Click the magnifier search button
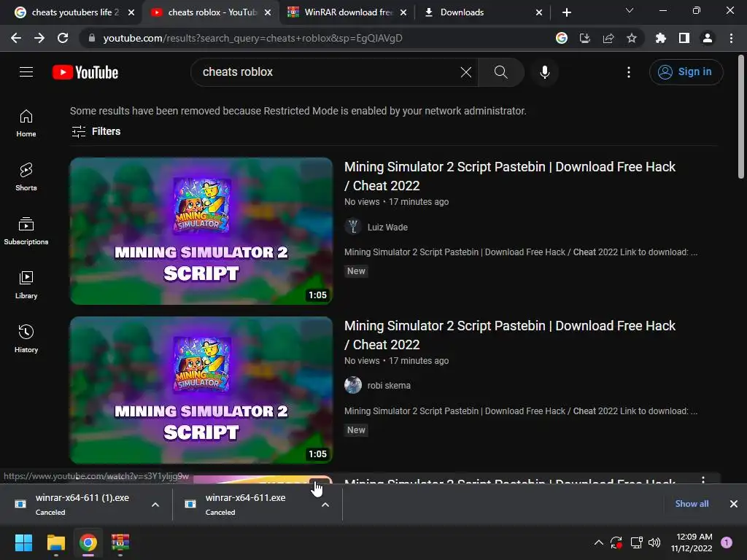Viewport: 747px width, 560px height. coord(500,72)
